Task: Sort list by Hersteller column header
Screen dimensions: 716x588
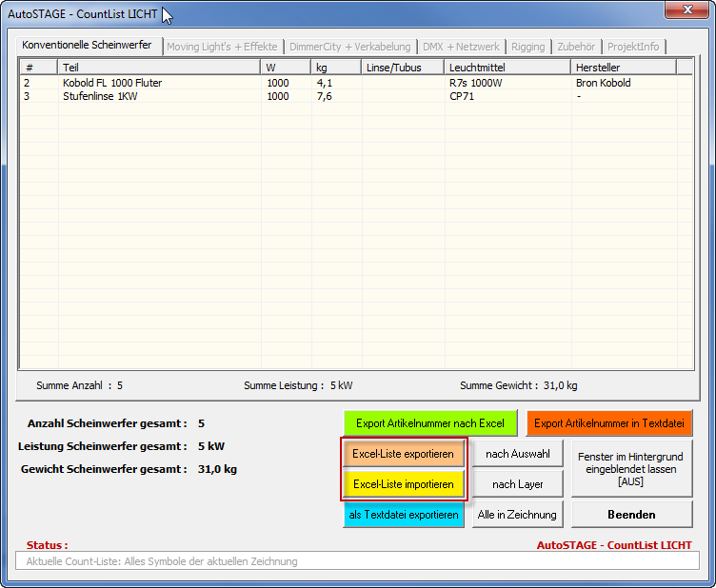Action: tap(624, 67)
